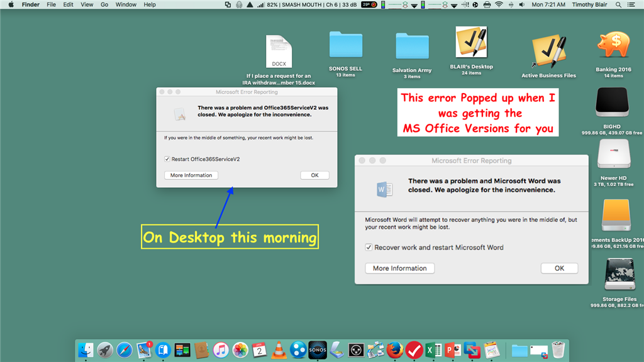Select the orange BackUp 2016 drive
Image resolution: width=644 pixels, height=362 pixels.
point(616,215)
